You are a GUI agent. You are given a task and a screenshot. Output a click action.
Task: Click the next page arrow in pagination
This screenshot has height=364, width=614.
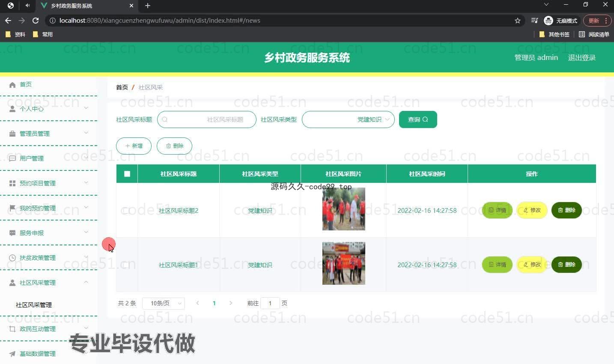(x=231, y=303)
